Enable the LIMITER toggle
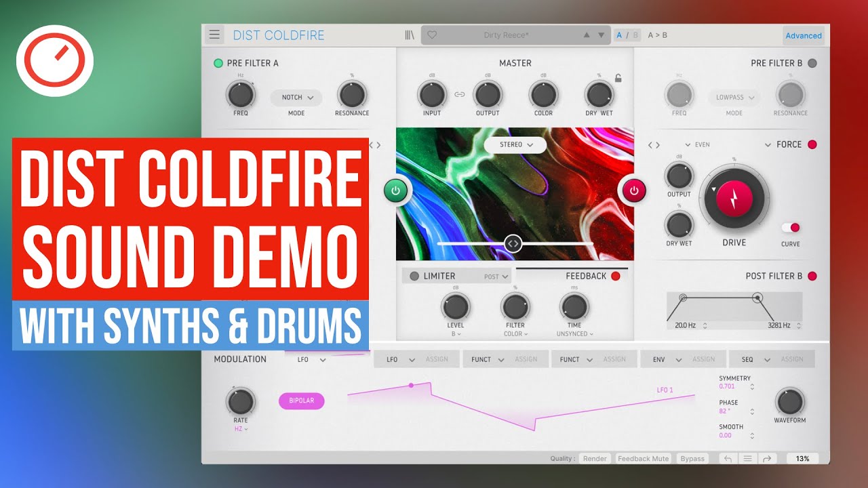The height and width of the screenshot is (488, 868). pyautogui.click(x=414, y=276)
